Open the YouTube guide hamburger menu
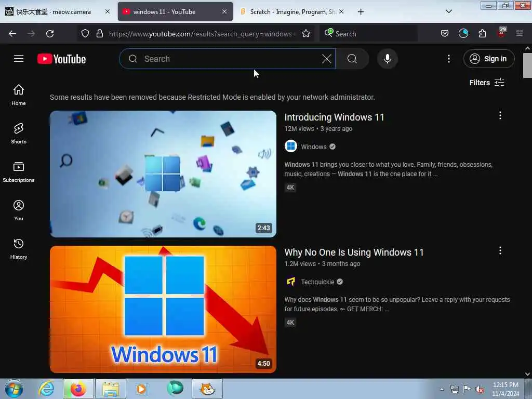 click(x=19, y=59)
